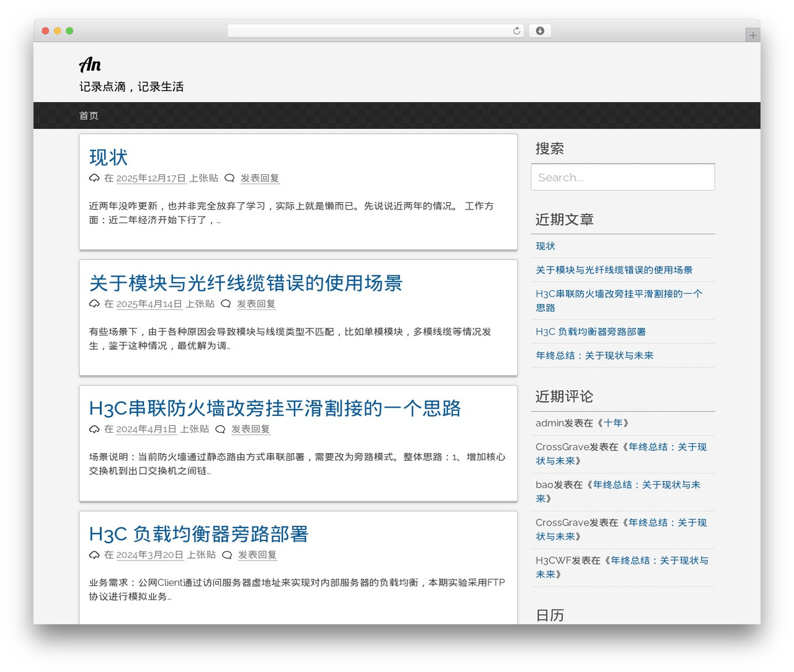Open the 首页 menu item
The image size is (794, 672).
click(89, 116)
